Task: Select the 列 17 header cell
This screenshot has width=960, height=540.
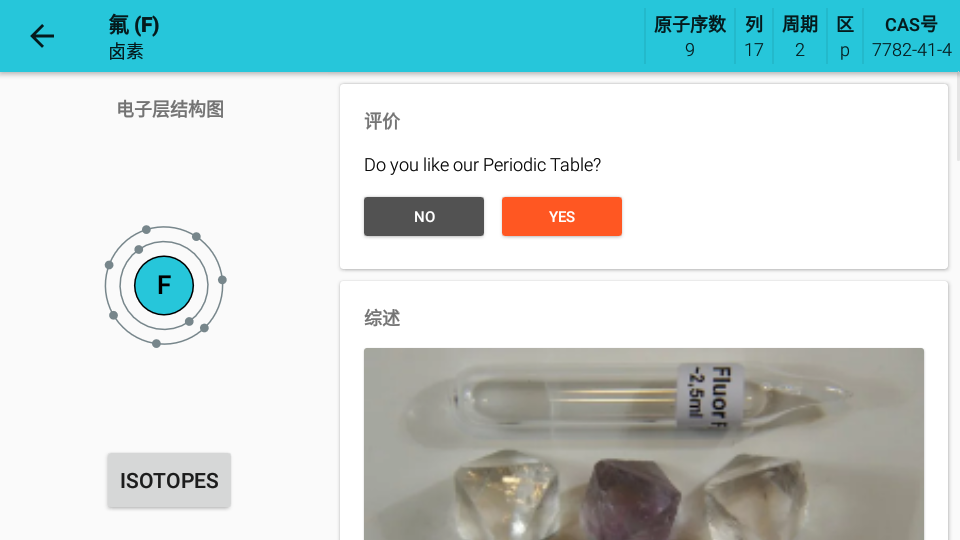Action: [754, 36]
